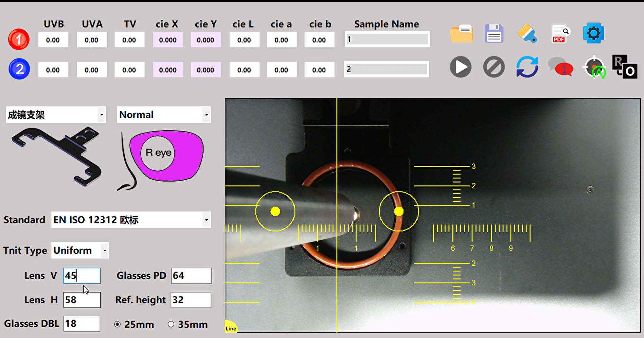Open the chat bubbles message icon
The image size is (644, 338).
(x=560, y=67)
